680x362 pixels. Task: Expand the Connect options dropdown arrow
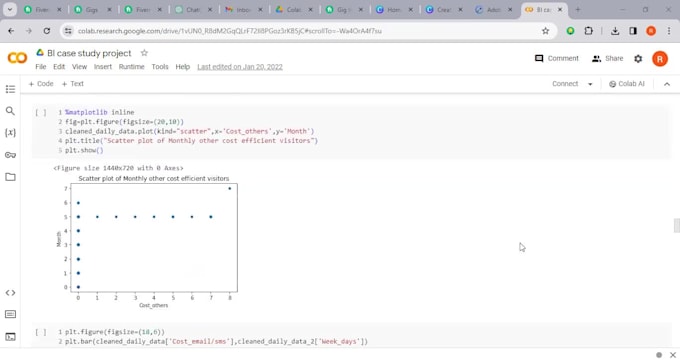590,84
